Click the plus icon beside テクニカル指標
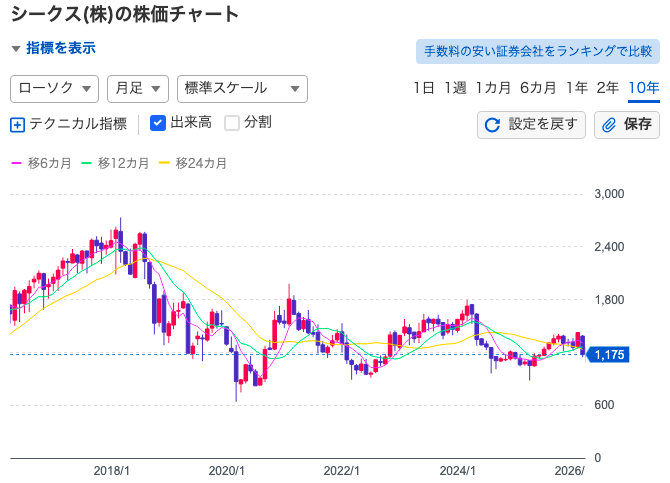 pos(17,125)
